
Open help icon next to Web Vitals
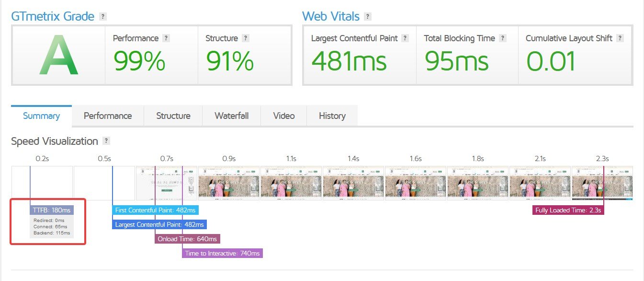coord(368,16)
